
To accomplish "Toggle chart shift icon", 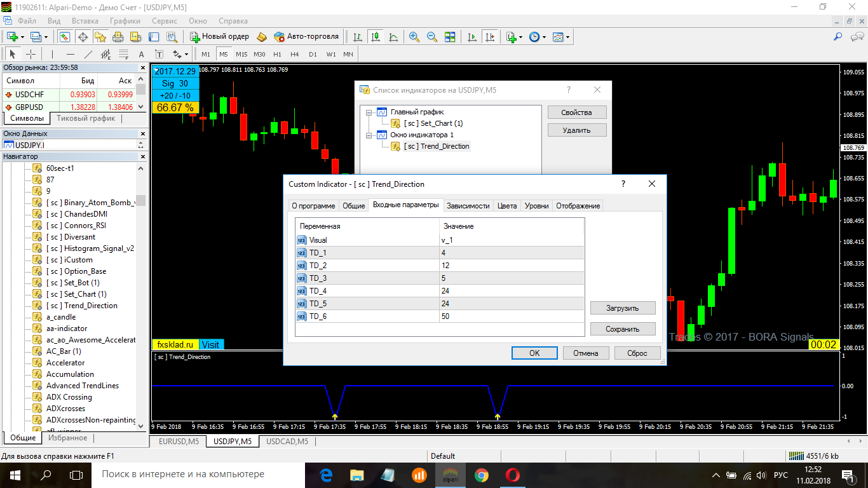I will [x=489, y=37].
